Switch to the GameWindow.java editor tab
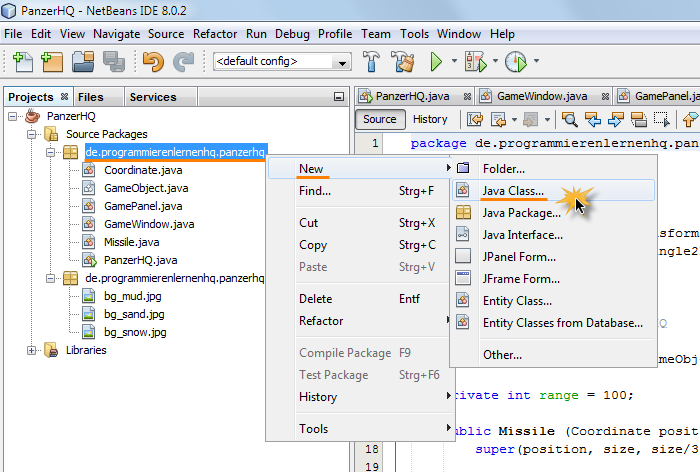Image resolution: width=700 pixels, height=472 pixels. point(542,96)
